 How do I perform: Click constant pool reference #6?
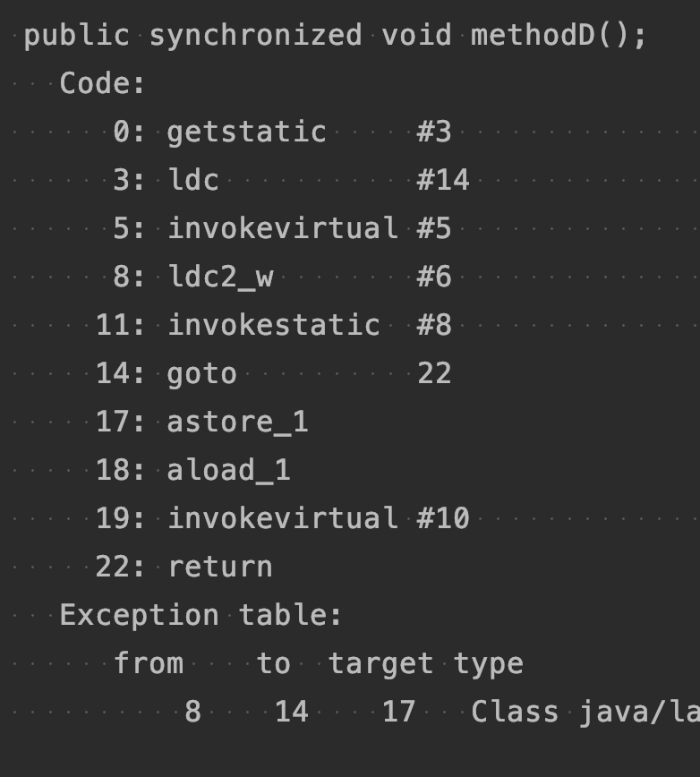[x=434, y=277]
